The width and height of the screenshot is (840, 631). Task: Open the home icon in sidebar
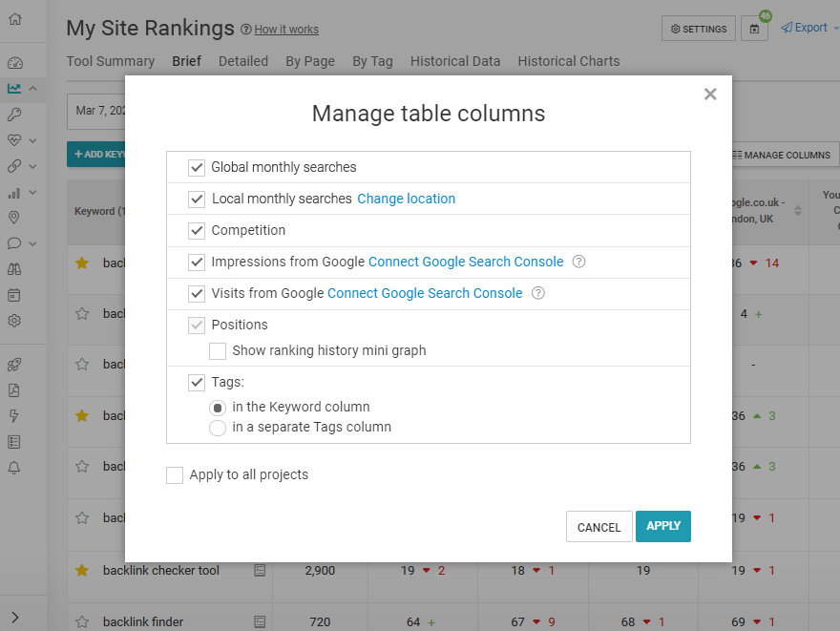click(x=15, y=19)
